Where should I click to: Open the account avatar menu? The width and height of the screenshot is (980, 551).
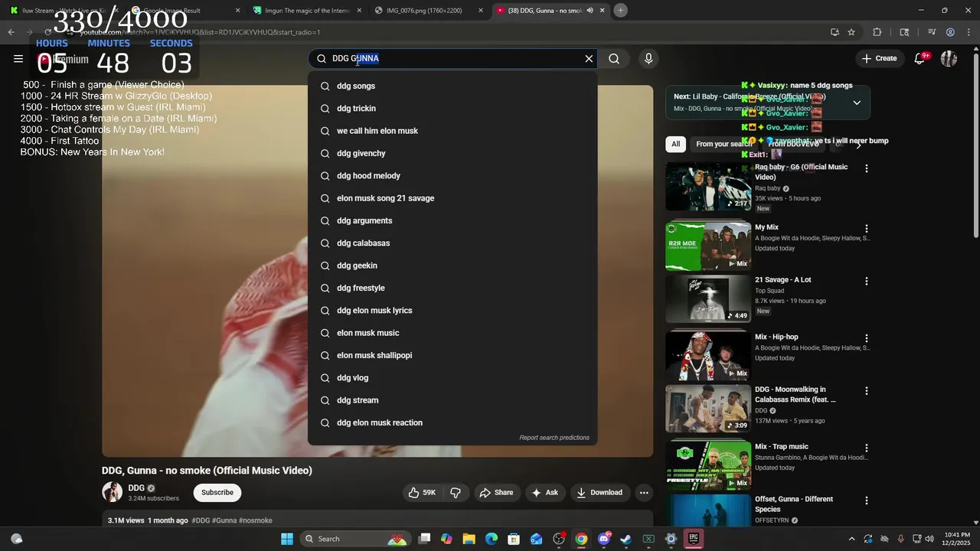(x=949, y=58)
